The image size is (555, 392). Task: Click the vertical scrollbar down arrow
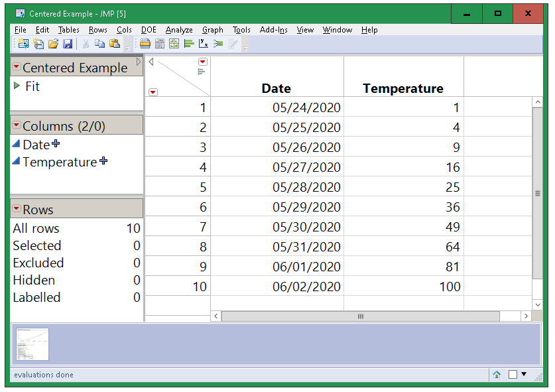(x=538, y=304)
